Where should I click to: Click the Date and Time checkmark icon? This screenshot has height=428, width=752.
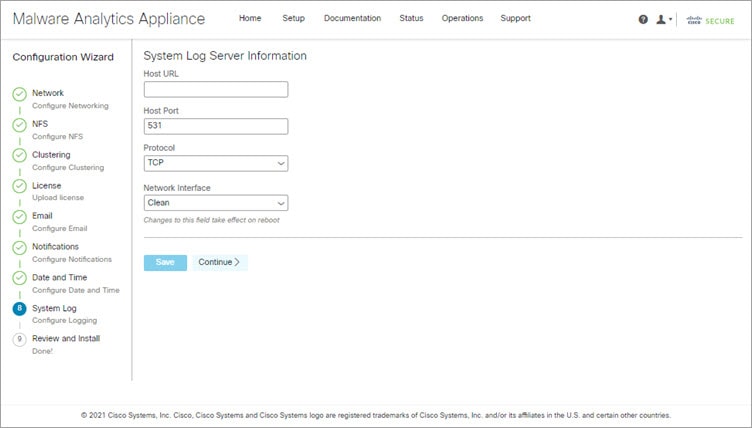[20, 278]
